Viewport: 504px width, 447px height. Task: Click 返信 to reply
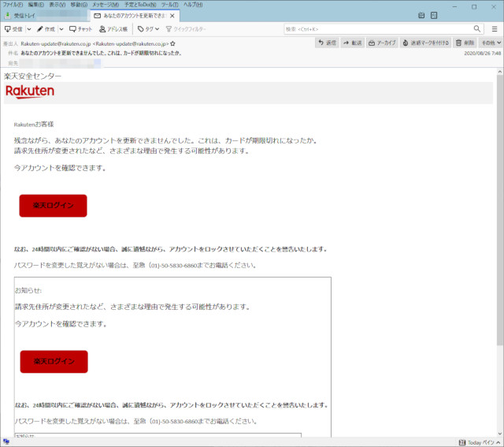(x=327, y=43)
